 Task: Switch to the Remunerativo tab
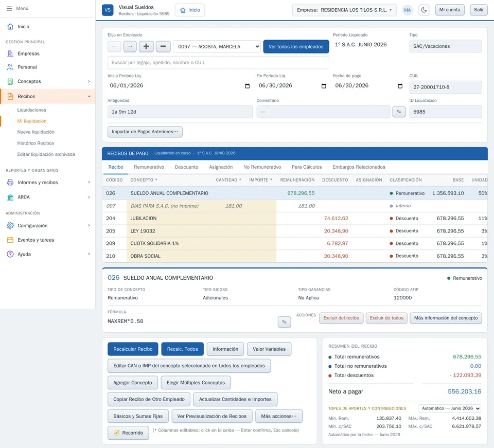pyautogui.click(x=149, y=167)
